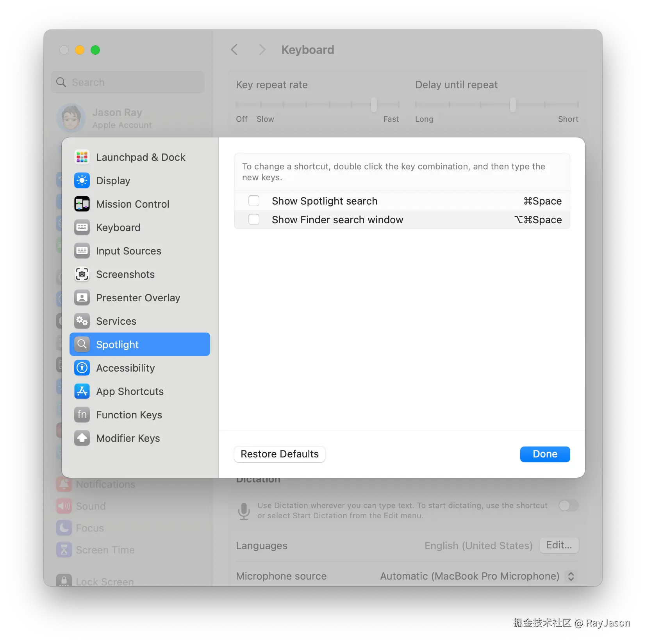Click the Accessibility icon
The height and width of the screenshot is (644, 646).
click(x=82, y=368)
